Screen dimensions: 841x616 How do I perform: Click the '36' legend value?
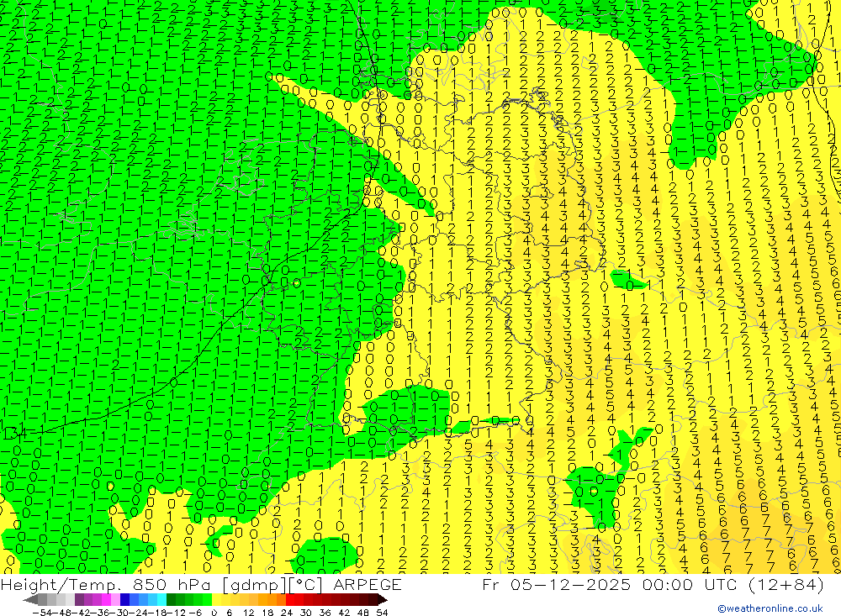point(325,613)
